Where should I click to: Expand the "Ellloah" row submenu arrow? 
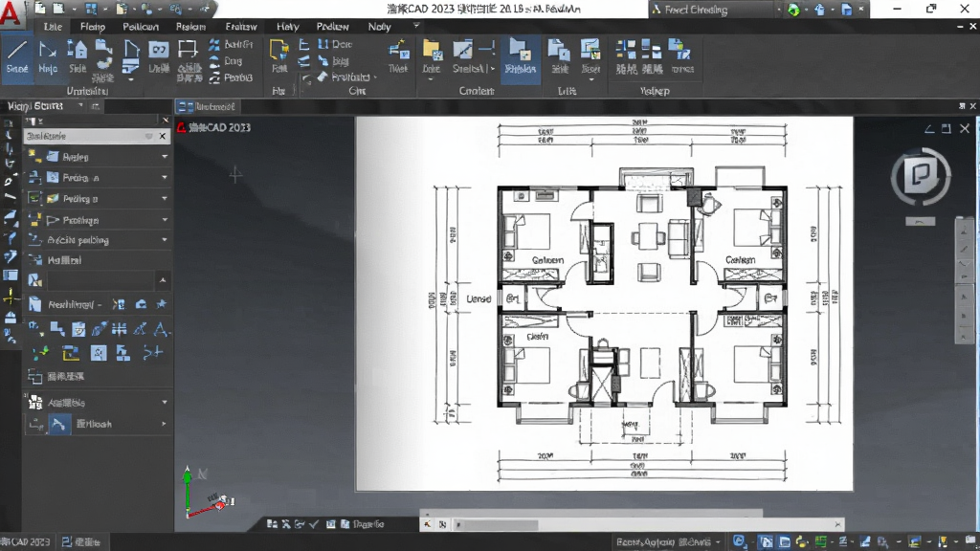click(164, 424)
